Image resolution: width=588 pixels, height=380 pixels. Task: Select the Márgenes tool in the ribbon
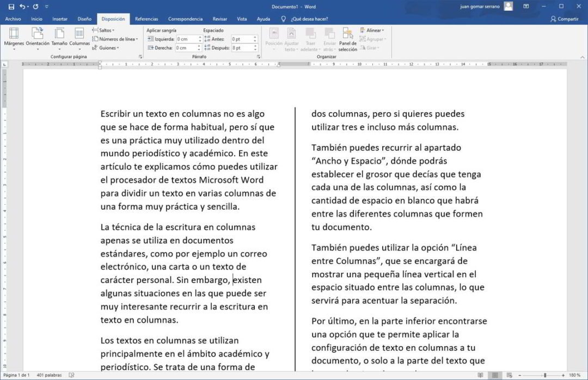click(x=14, y=38)
